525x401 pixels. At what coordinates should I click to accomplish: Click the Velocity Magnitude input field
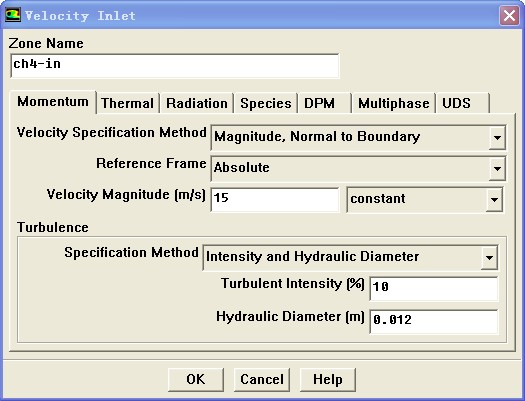coord(275,199)
